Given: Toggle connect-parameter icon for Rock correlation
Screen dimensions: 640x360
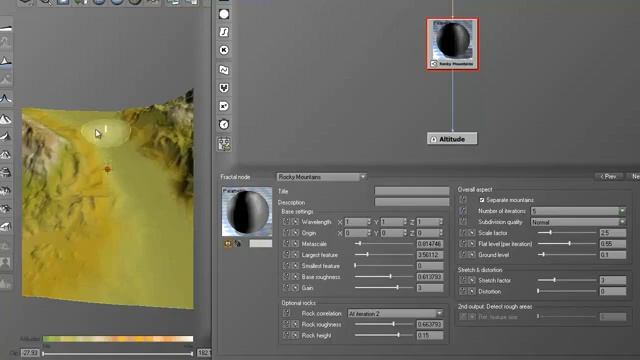Looking at the screenshot, I should pyautogui.click(x=286, y=313).
